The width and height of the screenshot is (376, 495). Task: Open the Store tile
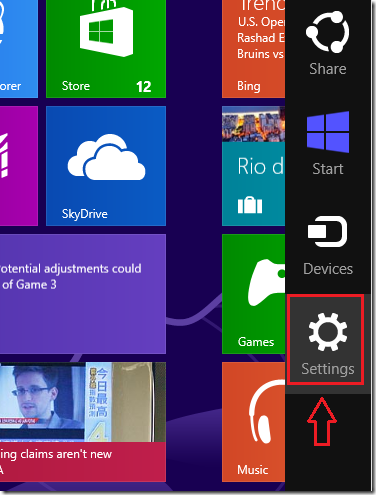click(x=106, y=49)
